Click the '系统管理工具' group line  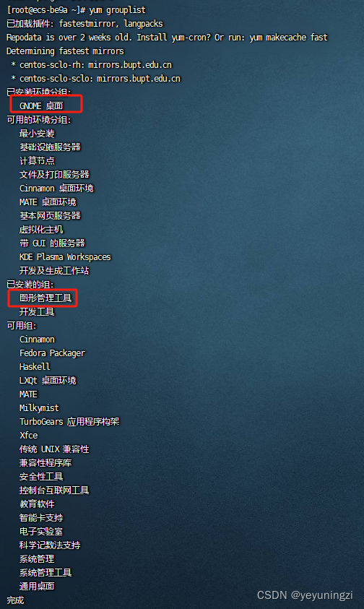(45, 572)
